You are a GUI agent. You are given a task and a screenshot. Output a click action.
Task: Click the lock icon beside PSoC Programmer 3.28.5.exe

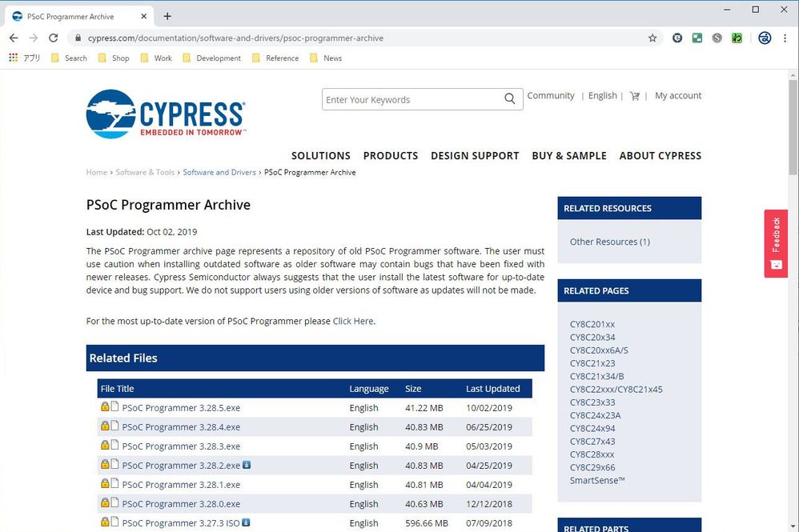coord(105,406)
